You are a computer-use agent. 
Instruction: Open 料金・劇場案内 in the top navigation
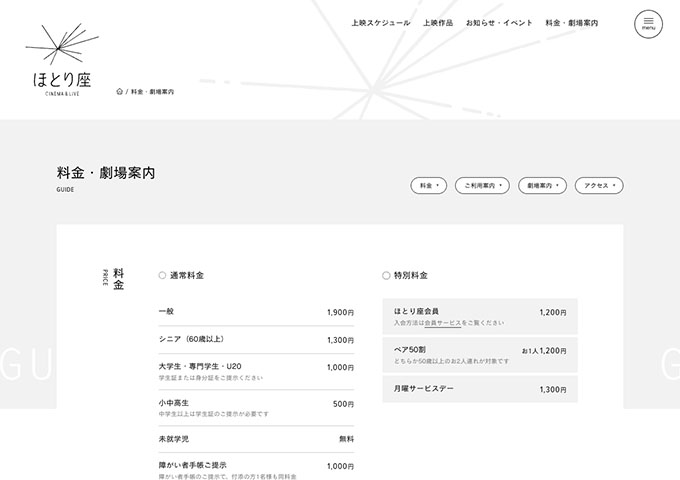pos(572,23)
